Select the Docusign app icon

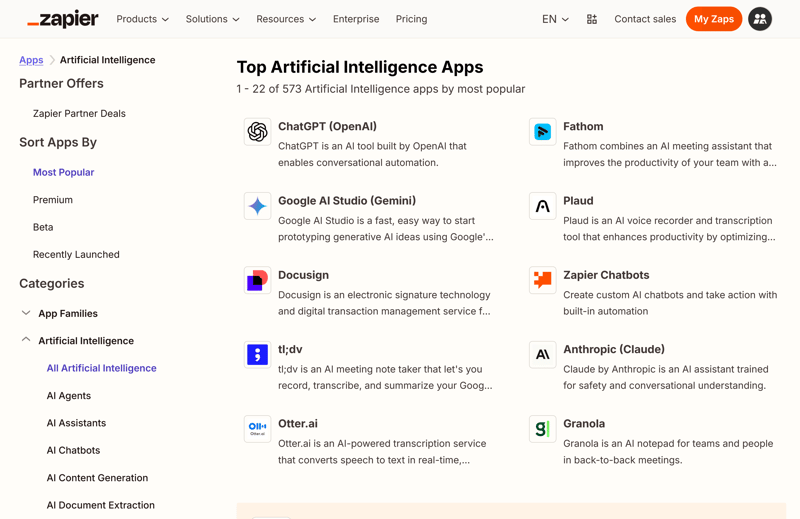click(x=257, y=280)
